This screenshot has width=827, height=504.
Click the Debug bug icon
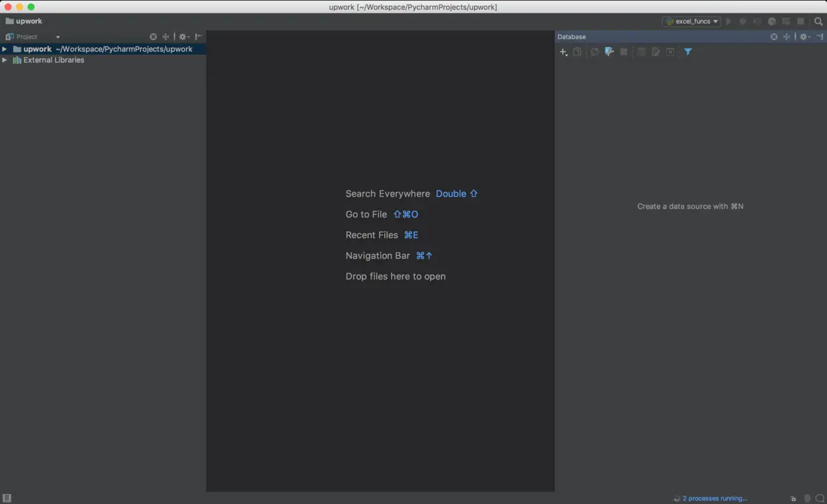[x=742, y=21]
